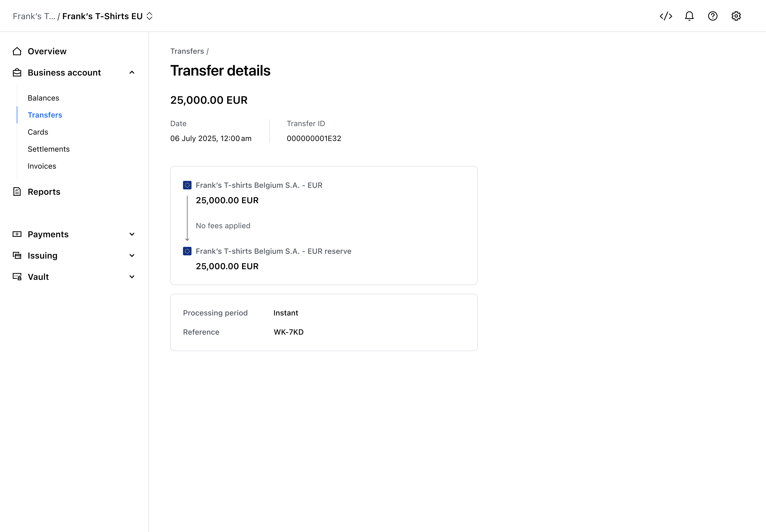Click destination account name ending EUR reserve

(274, 251)
